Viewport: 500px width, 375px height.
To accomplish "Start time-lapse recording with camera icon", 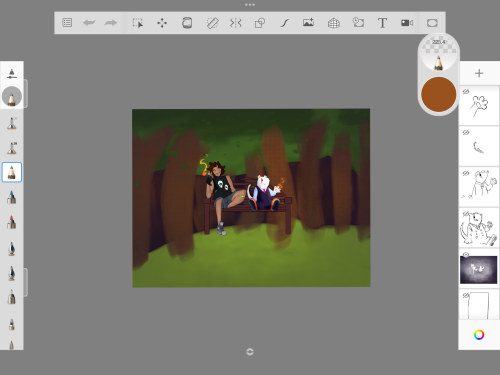I will tap(407, 23).
